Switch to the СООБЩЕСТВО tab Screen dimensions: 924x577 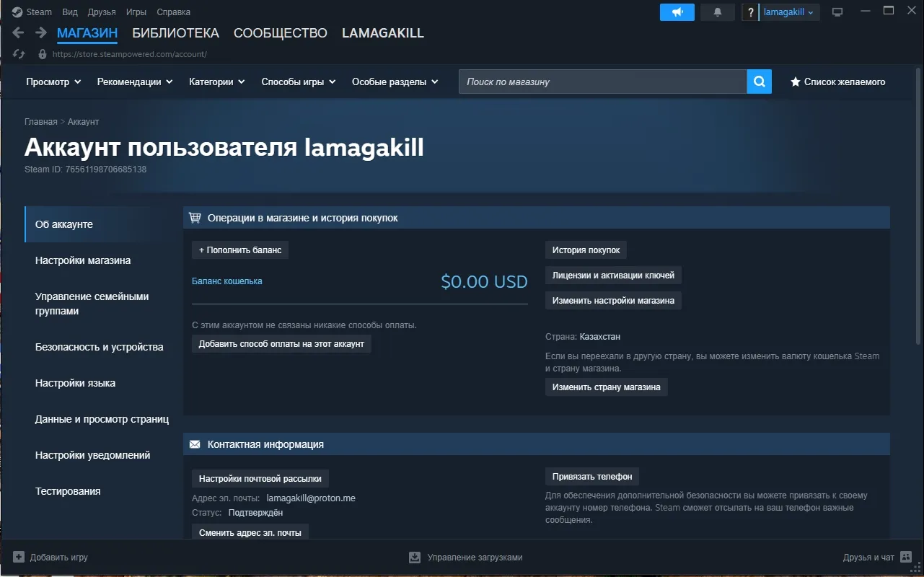pos(281,33)
